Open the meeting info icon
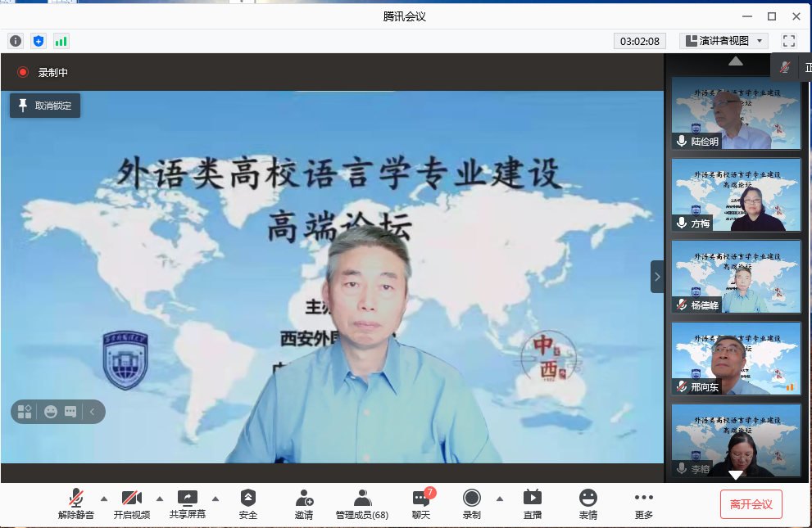The image size is (812, 528). tap(16, 41)
